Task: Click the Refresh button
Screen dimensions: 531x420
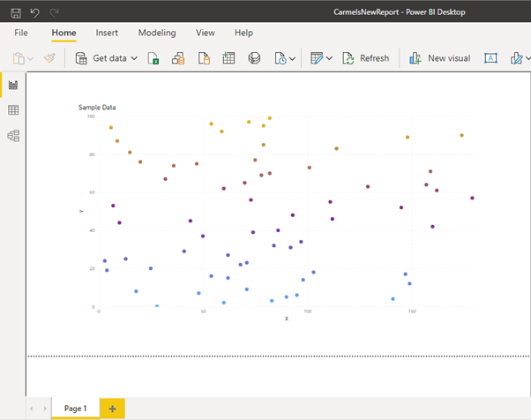Action: (x=365, y=58)
